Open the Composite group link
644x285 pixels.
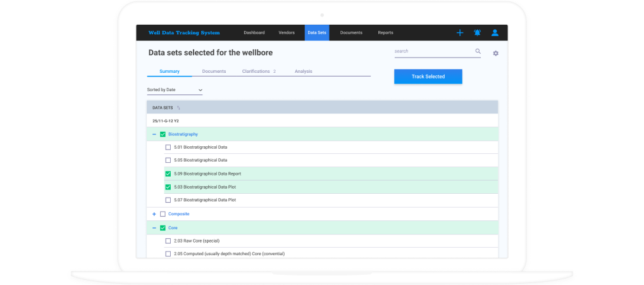178,214
